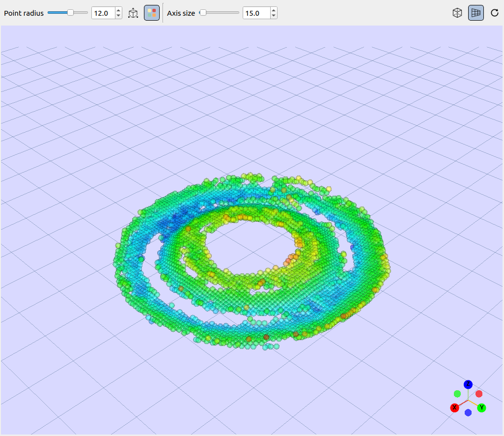Click the 3D cube view icon

point(457,13)
